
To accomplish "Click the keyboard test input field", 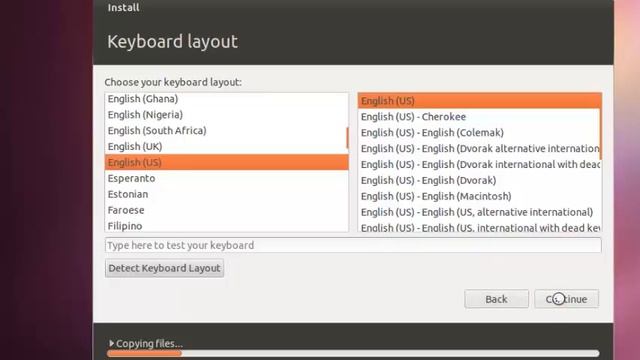I will [x=353, y=245].
